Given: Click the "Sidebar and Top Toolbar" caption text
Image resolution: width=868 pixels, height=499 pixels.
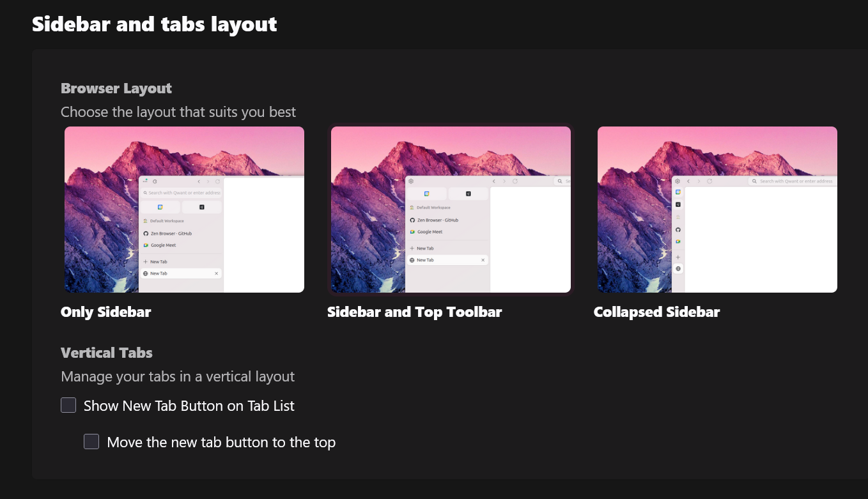Looking at the screenshot, I should [415, 312].
